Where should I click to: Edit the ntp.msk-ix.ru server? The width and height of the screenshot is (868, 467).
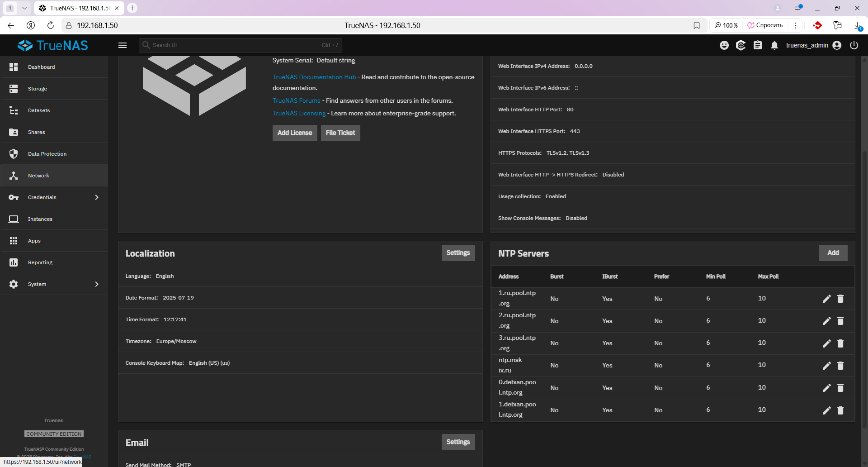pyautogui.click(x=827, y=366)
